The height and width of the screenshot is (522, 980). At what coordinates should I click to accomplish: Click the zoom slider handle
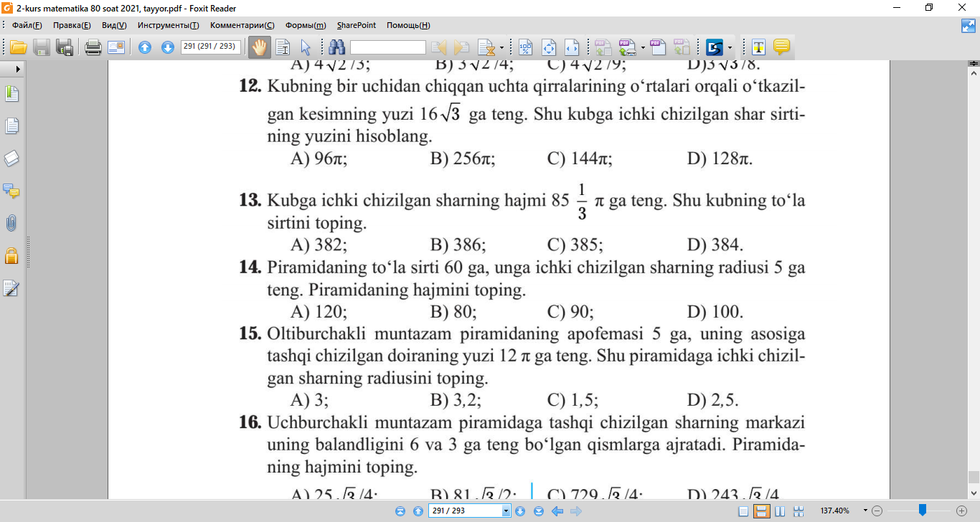923,511
